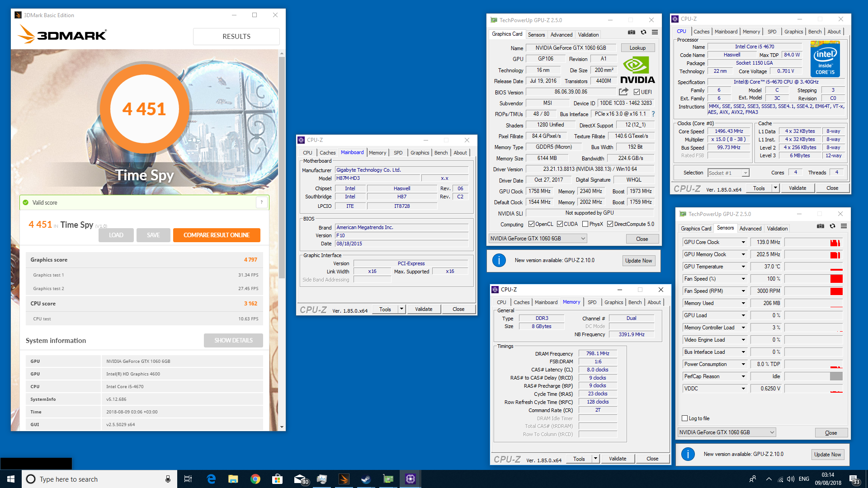Expand Fan Speed (RPM) sensor dropdown
The width and height of the screenshot is (868, 488).
coord(743,291)
